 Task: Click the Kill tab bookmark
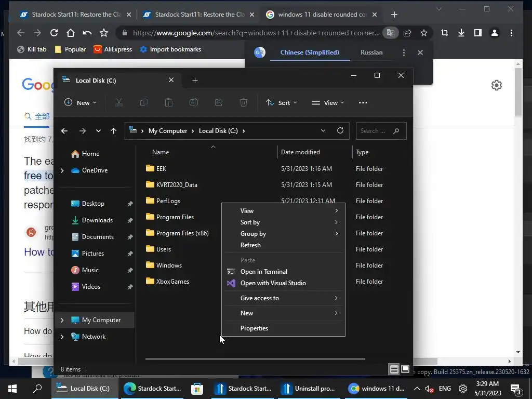(32, 49)
